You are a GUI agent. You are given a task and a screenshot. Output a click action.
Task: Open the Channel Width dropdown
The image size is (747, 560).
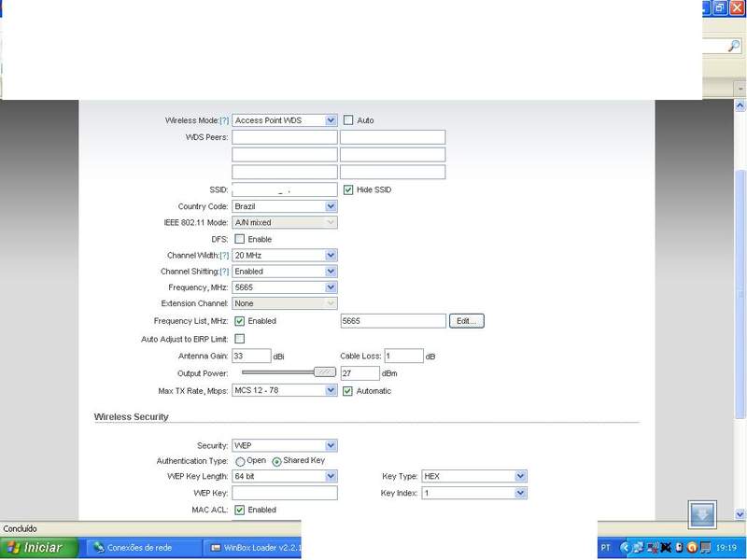click(x=285, y=255)
